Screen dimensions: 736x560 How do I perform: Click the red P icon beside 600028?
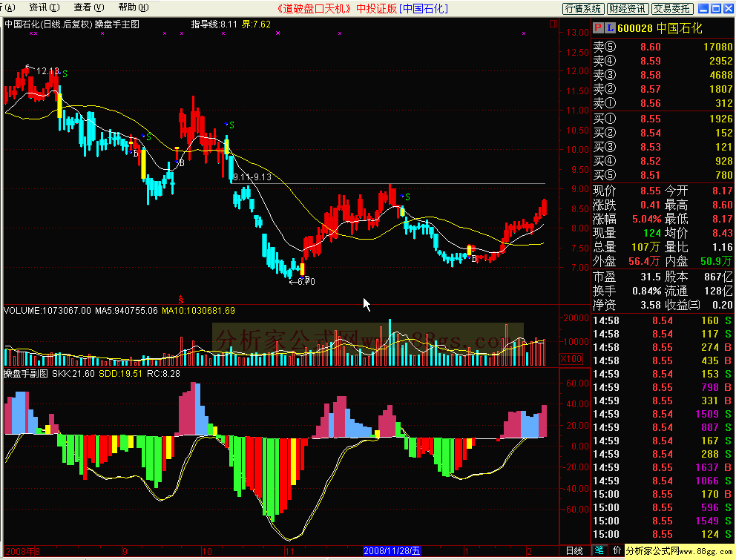[x=597, y=28]
